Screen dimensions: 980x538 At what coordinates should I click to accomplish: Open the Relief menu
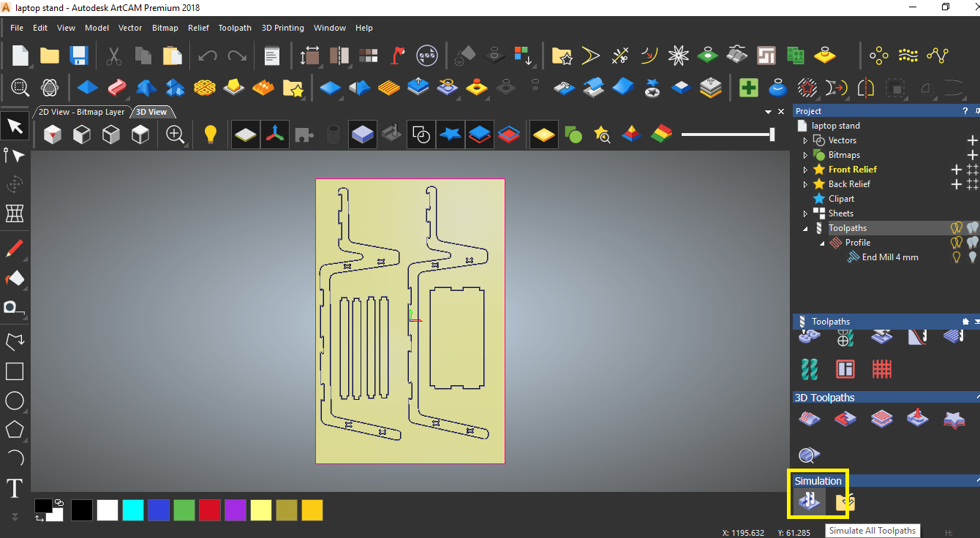tap(198, 28)
